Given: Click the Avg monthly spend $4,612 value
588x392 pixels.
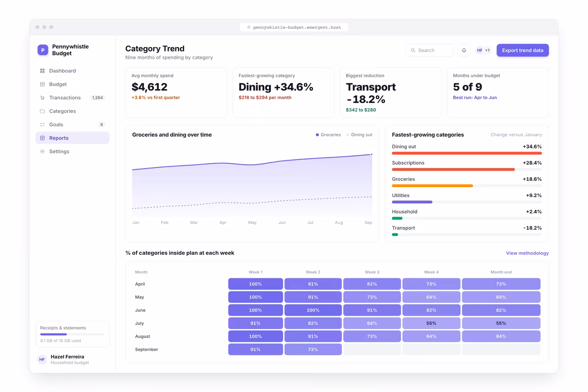Looking at the screenshot, I should (x=149, y=87).
